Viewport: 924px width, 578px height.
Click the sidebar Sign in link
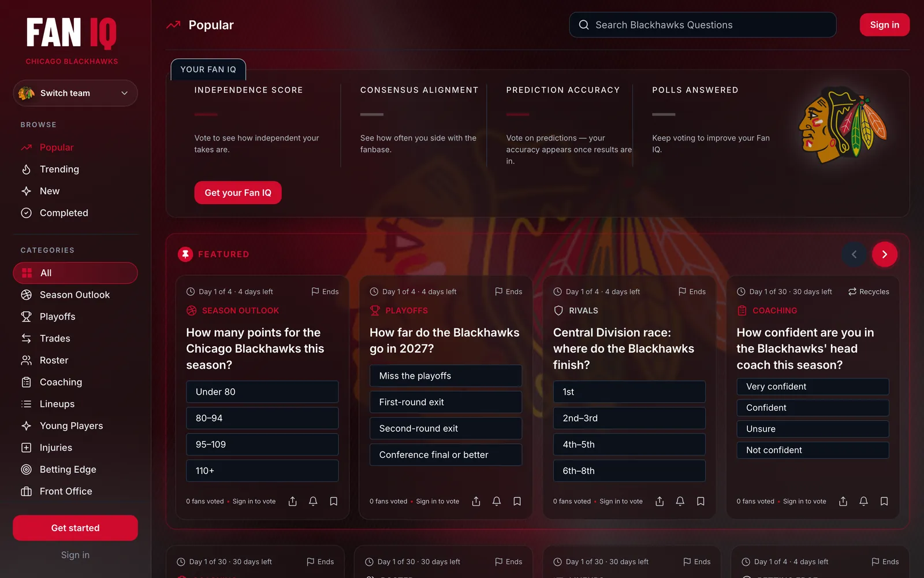(75, 555)
